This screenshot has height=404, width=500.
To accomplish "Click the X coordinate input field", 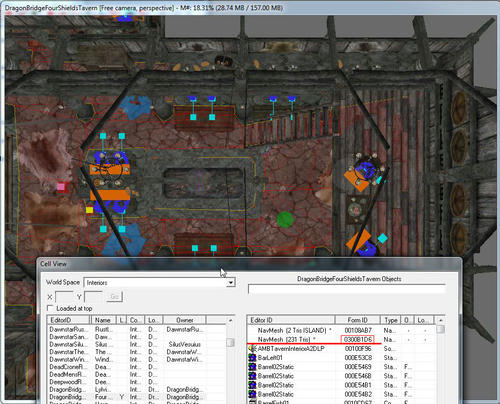I will point(64,296).
